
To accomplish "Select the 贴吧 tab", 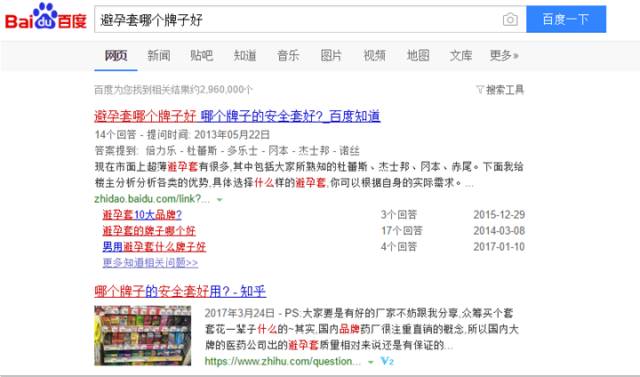I will point(202,55).
